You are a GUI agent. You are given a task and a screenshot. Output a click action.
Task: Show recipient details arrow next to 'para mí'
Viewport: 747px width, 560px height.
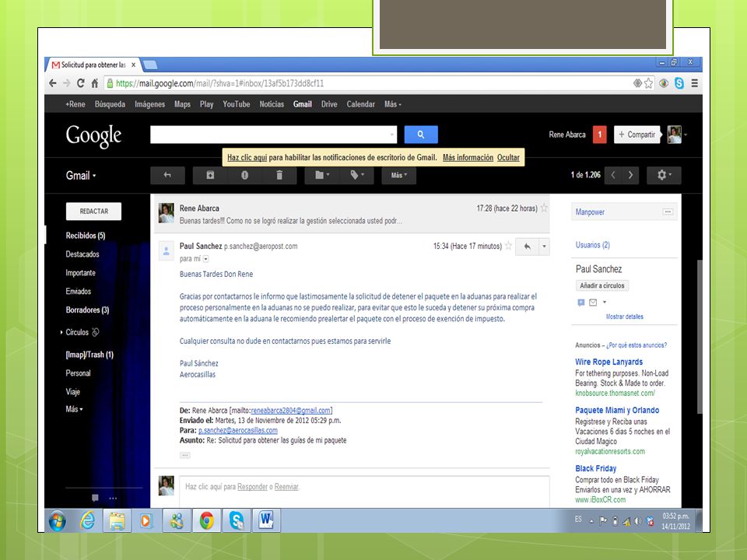(205, 259)
